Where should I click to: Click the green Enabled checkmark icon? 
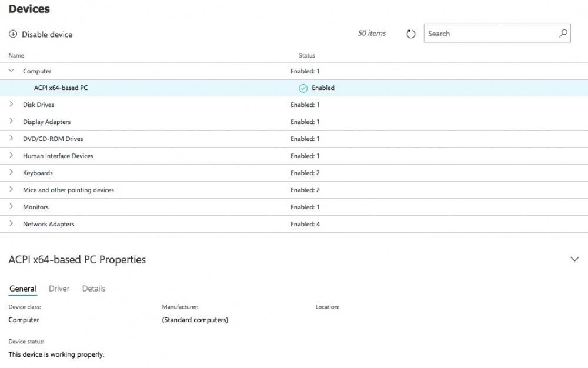pyautogui.click(x=303, y=88)
